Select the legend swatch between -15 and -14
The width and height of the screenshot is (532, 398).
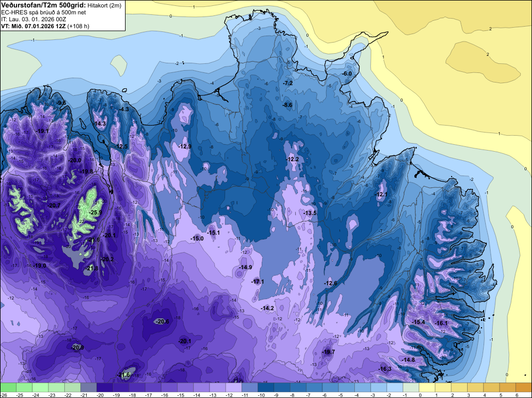[185, 387]
